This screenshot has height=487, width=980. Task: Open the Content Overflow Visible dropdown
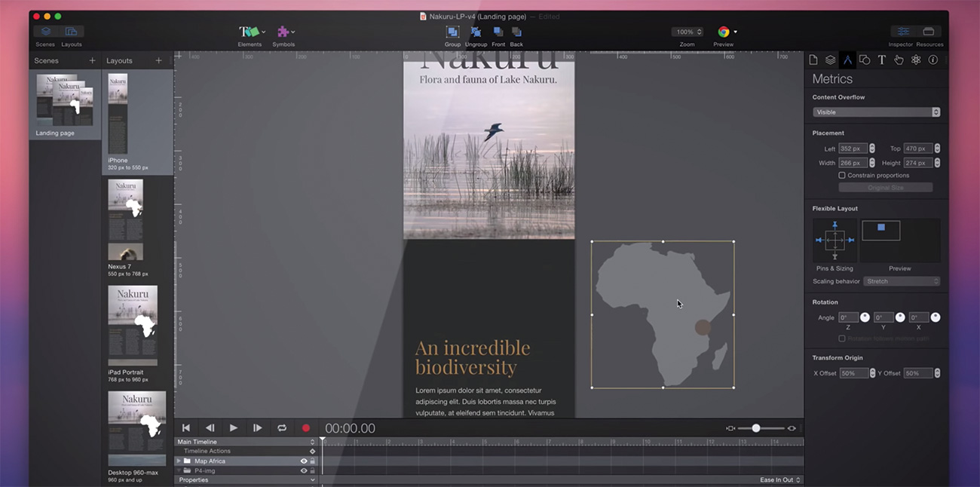[x=876, y=112]
